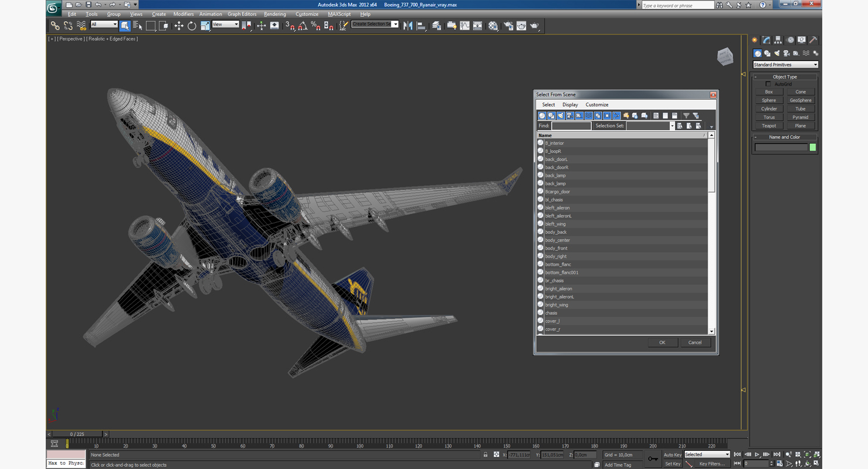
Task: Click the green object color swatch
Action: tap(813, 148)
